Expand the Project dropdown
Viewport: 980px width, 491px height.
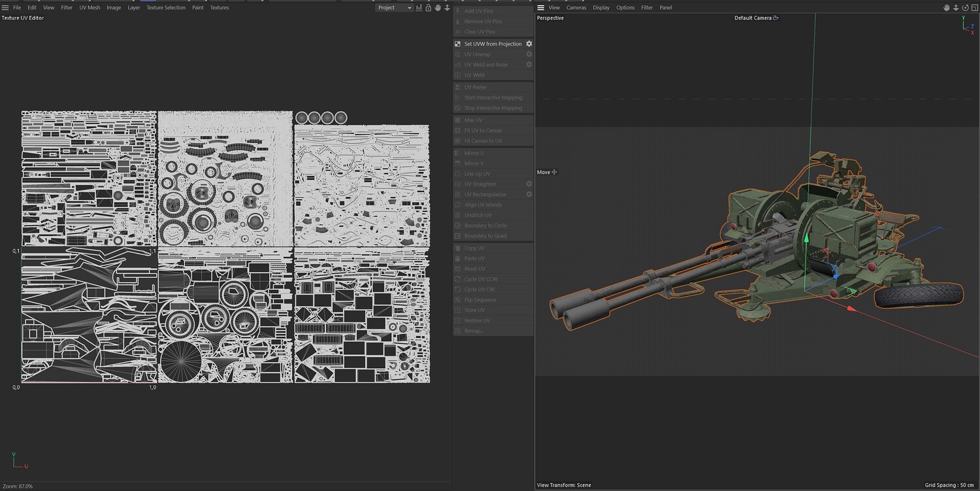[395, 8]
